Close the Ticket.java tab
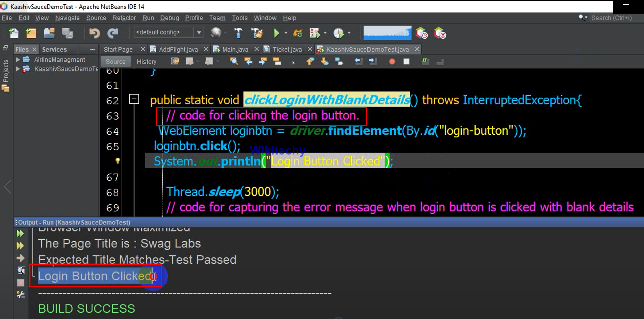Screen dimensions: 644x319 [310, 49]
